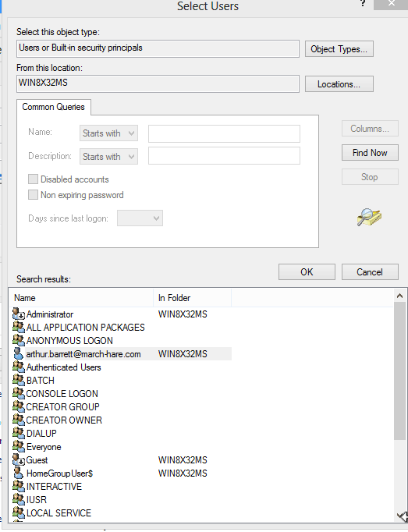This screenshot has width=408, height=532.
Task: Click the ALL APPLICATION PACKAGES group icon
Action: [x=18, y=327]
